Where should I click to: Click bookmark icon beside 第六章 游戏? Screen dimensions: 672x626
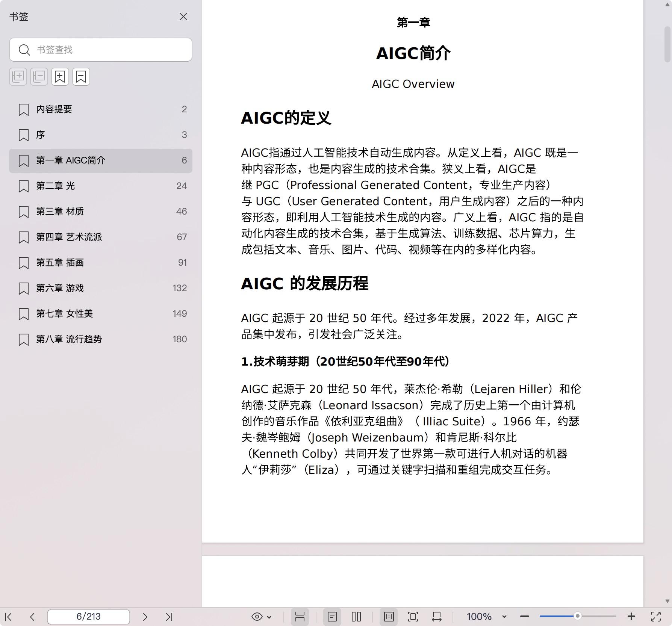click(24, 289)
